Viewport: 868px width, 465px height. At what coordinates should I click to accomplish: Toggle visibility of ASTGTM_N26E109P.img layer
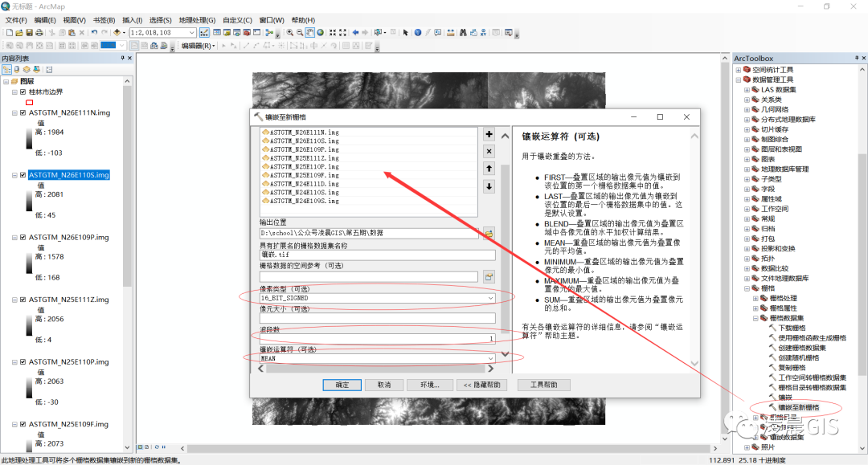coord(23,237)
